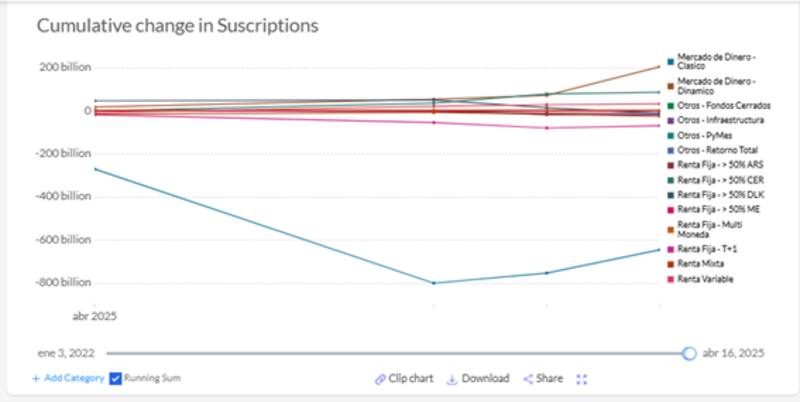Click the Share icon
This screenshot has width=800, height=402.
[x=528, y=379]
